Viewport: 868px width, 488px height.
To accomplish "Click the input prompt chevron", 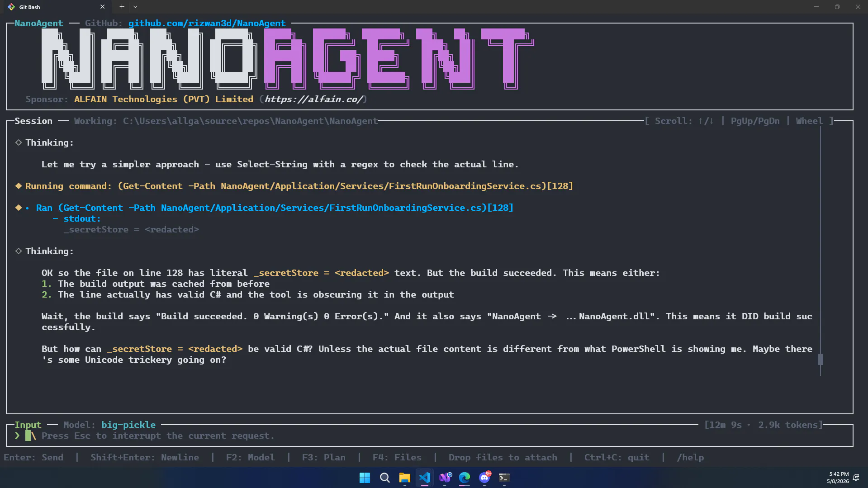I will click(x=17, y=436).
